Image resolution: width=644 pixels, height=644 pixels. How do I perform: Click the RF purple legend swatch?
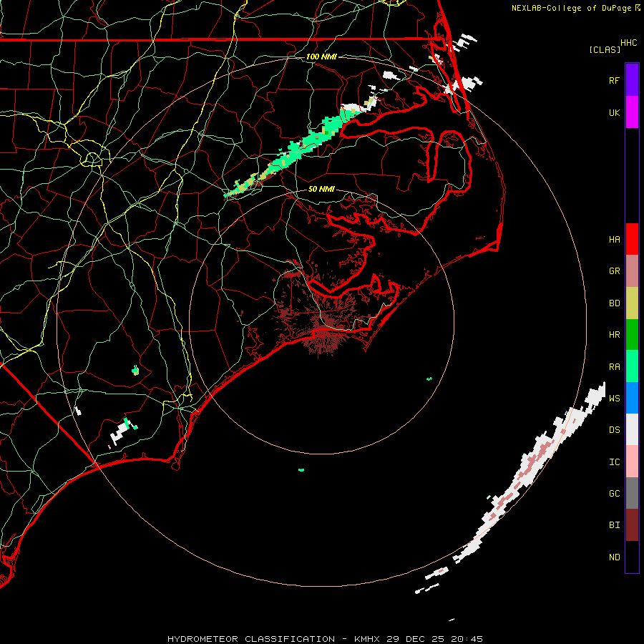[632, 80]
